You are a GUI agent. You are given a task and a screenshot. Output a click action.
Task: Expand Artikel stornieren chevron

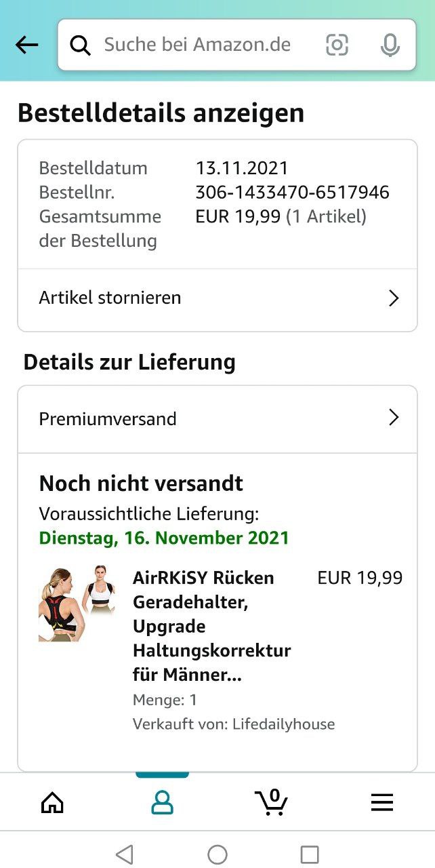[x=394, y=298]
